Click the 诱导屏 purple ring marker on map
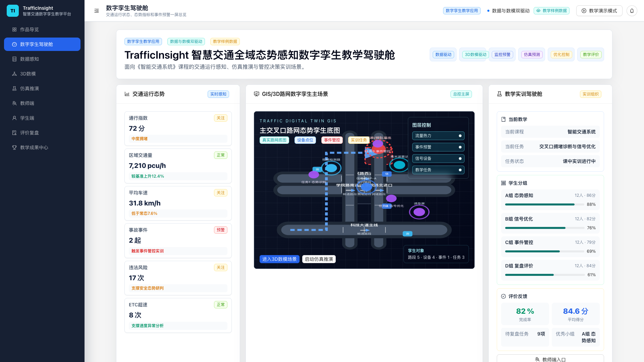The width and height of the screenshot is (644, 362). [419, 212]
